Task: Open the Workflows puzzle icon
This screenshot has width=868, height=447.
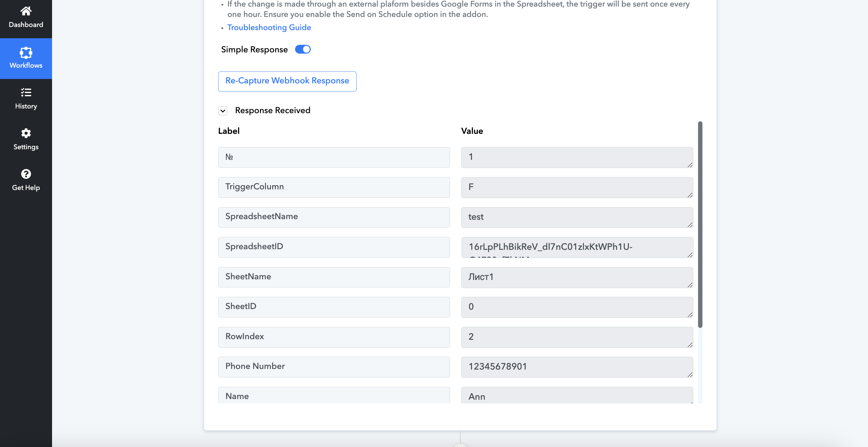Action: point(26,53)
